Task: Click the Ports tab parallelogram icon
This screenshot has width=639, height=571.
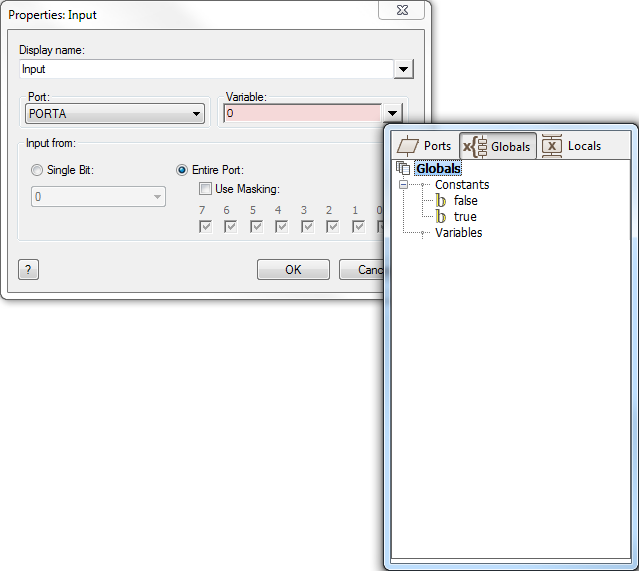Action: (x=408, y=146)
